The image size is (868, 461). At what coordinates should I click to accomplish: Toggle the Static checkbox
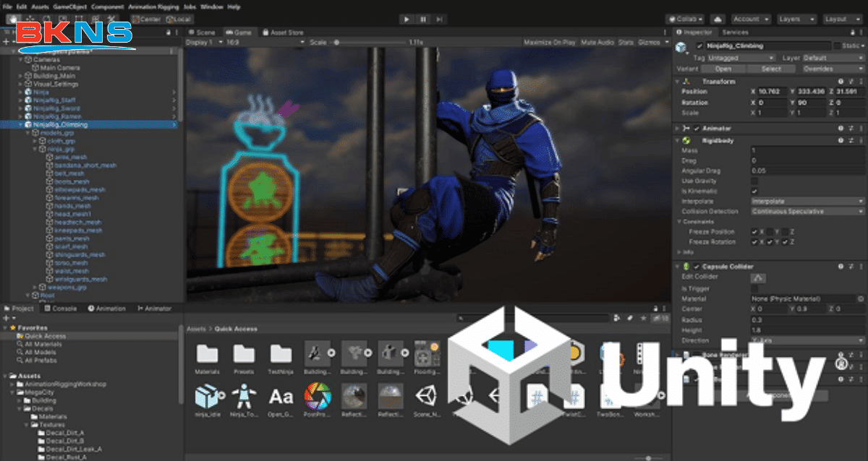coord(837,46)
